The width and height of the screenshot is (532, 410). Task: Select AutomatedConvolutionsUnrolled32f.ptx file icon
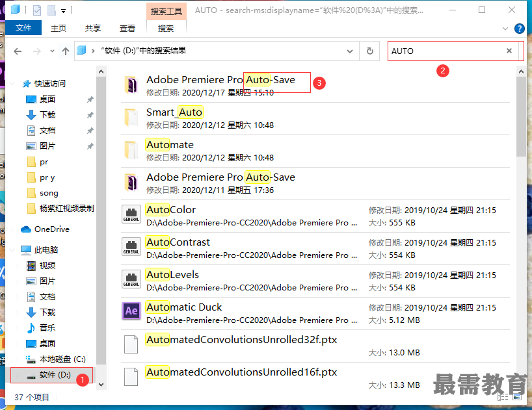coord(131,344)
